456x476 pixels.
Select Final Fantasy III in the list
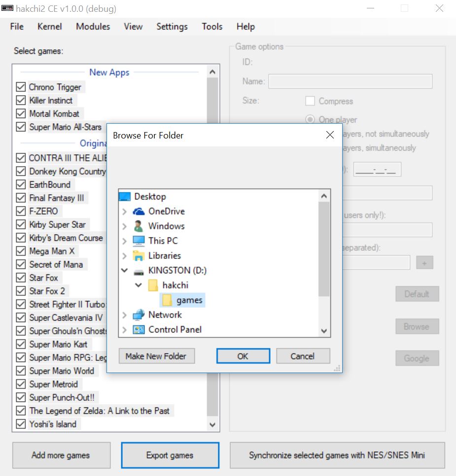(x=57, y=198)
